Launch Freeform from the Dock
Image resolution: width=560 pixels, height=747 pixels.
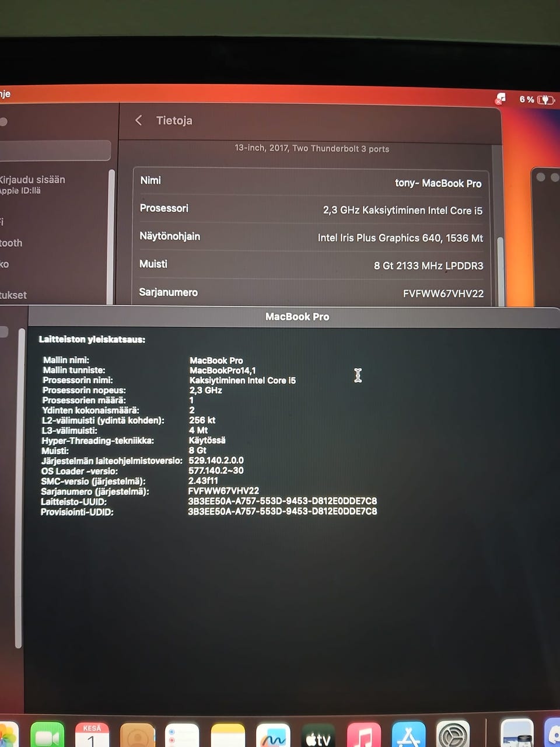273,735
